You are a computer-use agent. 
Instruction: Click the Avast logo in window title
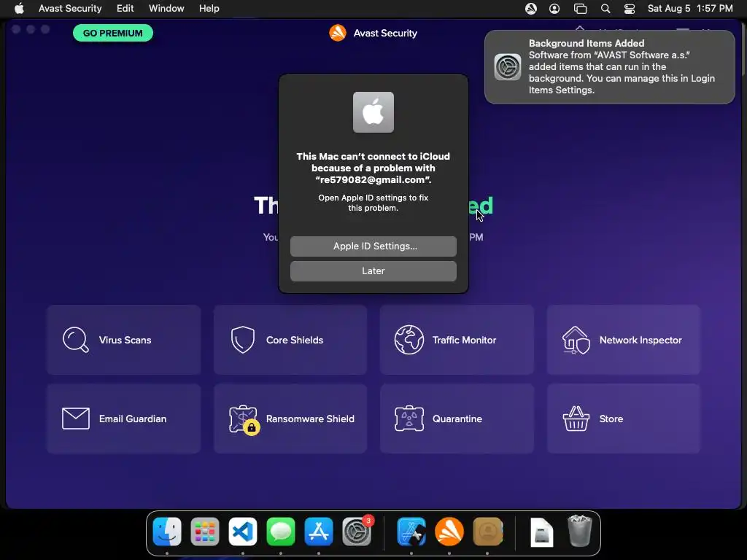[338, 33]
